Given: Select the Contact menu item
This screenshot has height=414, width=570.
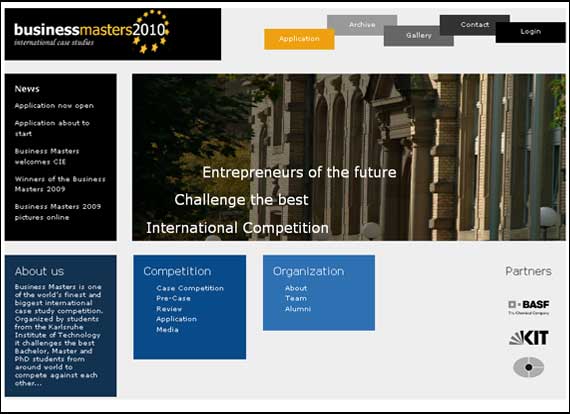Looking at the screenshot, I should (475, 25).
